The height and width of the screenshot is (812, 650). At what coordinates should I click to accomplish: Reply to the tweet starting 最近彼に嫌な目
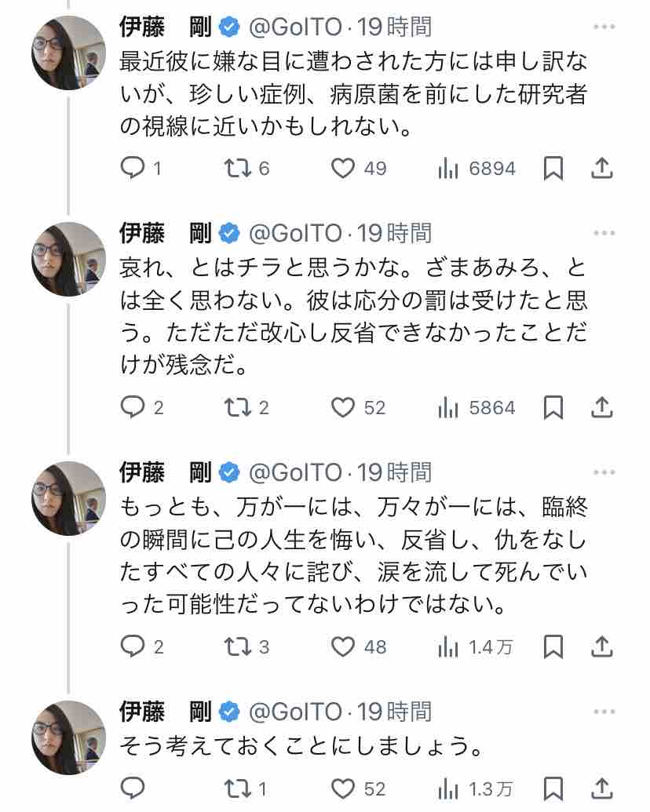(132, 168)
